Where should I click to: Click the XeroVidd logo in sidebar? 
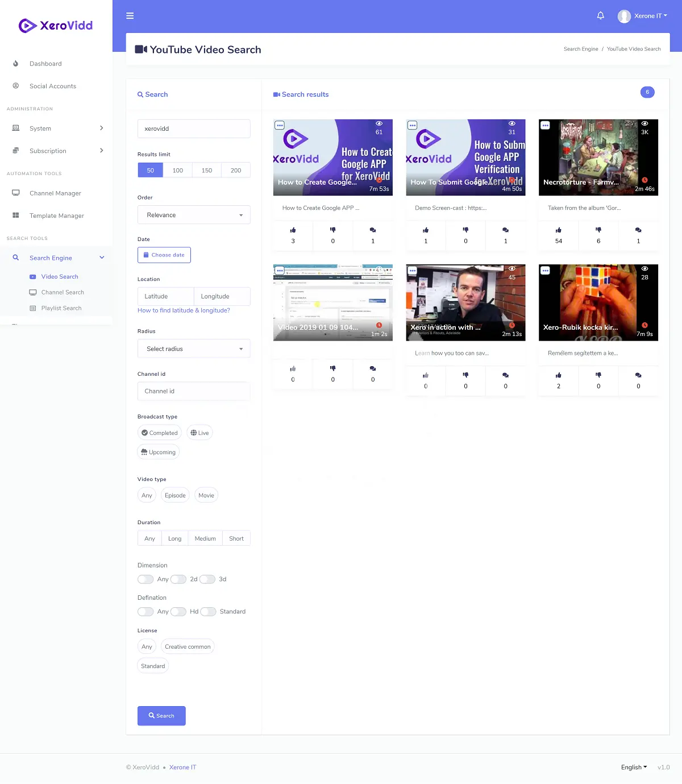click(56, 26)
